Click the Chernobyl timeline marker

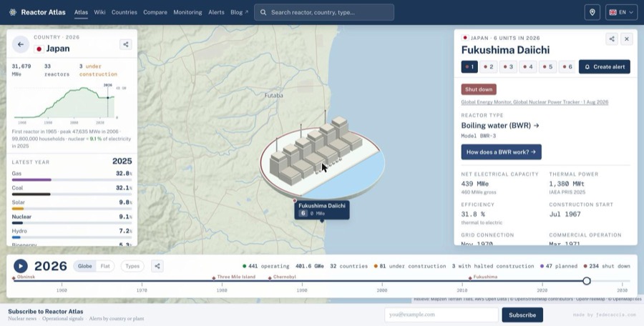tap(282, 277)
